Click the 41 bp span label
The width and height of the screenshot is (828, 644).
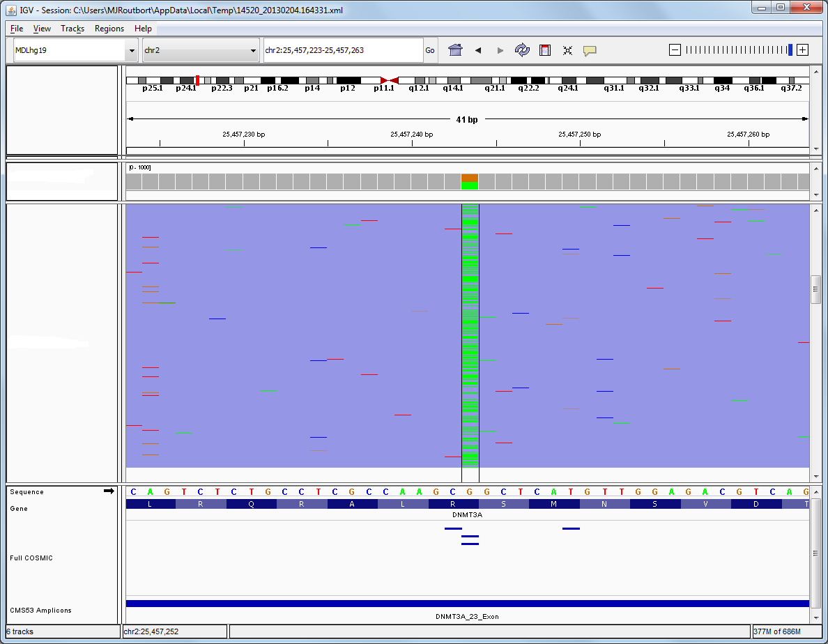pyautogui.click(x=467, y=119)
